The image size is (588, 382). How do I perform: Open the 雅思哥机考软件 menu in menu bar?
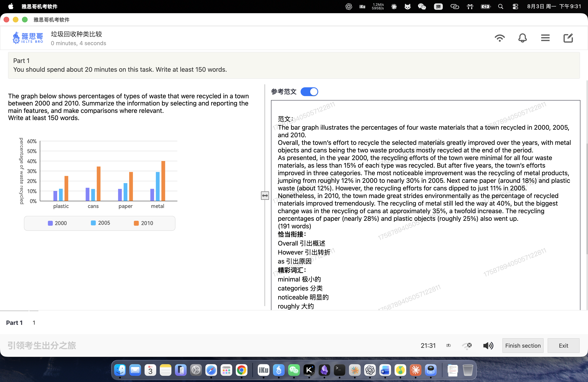pyautogui.click(x=40, y=6)
